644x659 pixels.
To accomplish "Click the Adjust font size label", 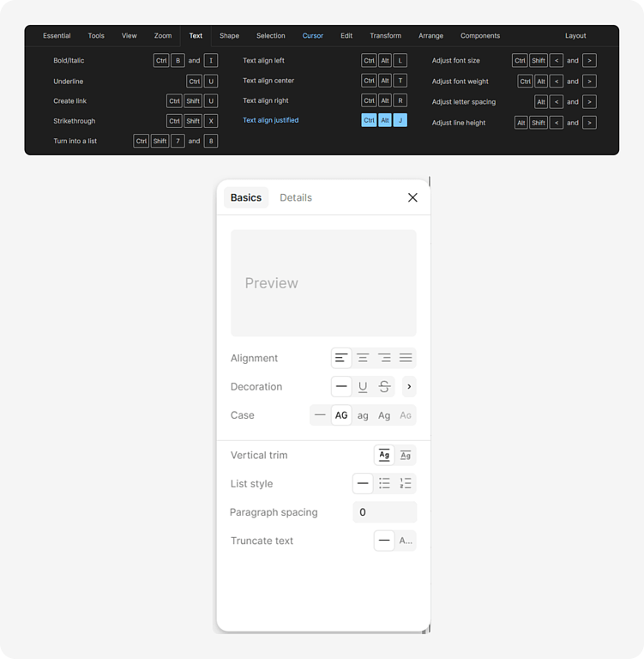I will tap(456, 61).
